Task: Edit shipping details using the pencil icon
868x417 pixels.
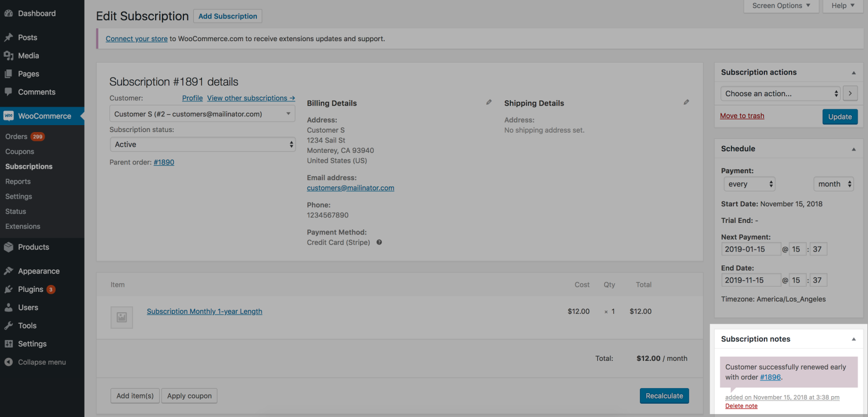Action: click(x=686, y=102)
